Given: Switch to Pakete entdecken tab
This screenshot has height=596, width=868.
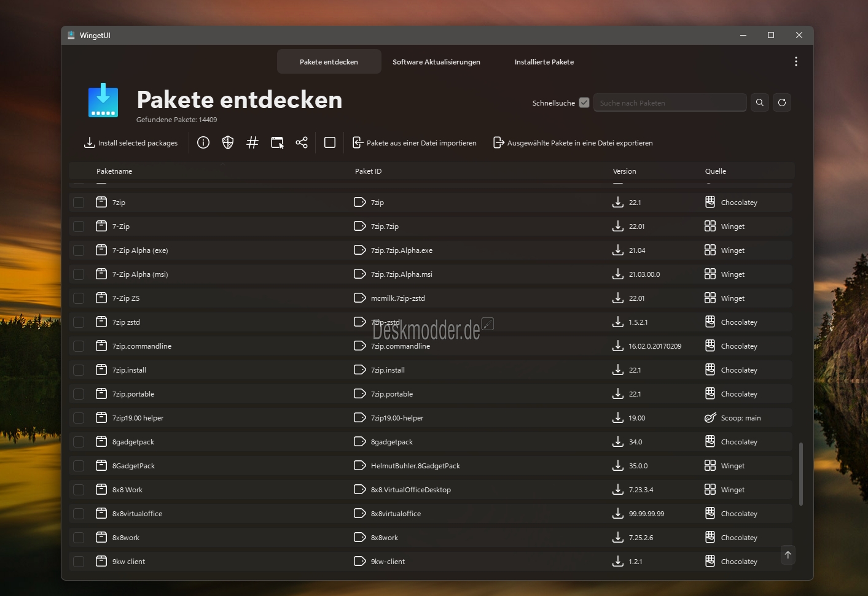Looking at the screenshot, I should [x=329, y=61].
